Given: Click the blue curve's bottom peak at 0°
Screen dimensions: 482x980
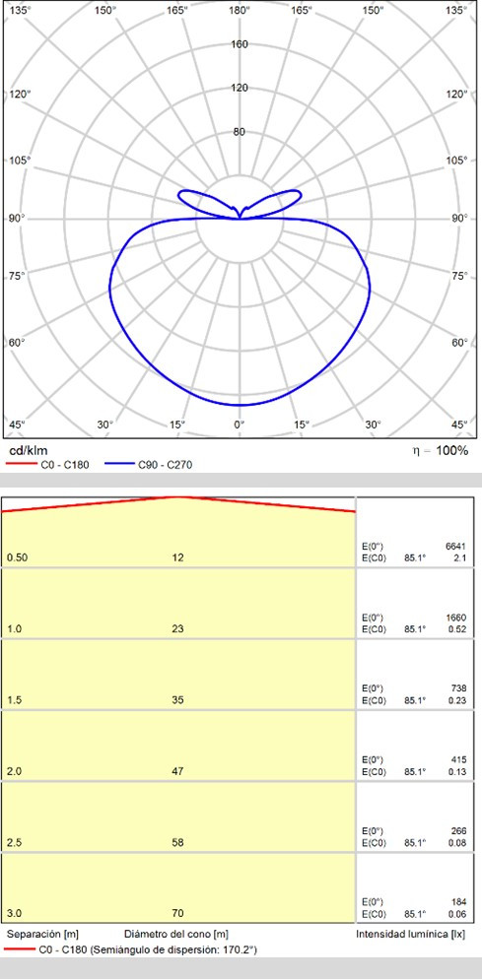Looking at the screenshot, I should tap(240, 405).
